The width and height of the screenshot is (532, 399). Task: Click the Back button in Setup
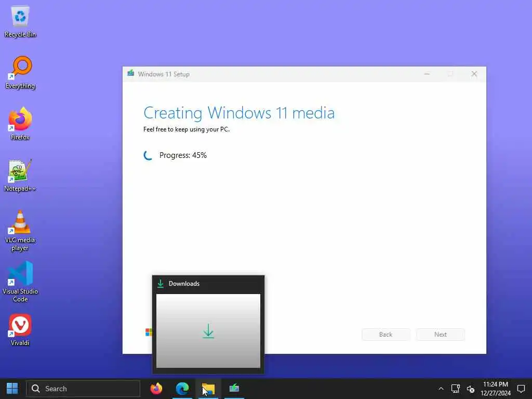[x=386, y=335]
